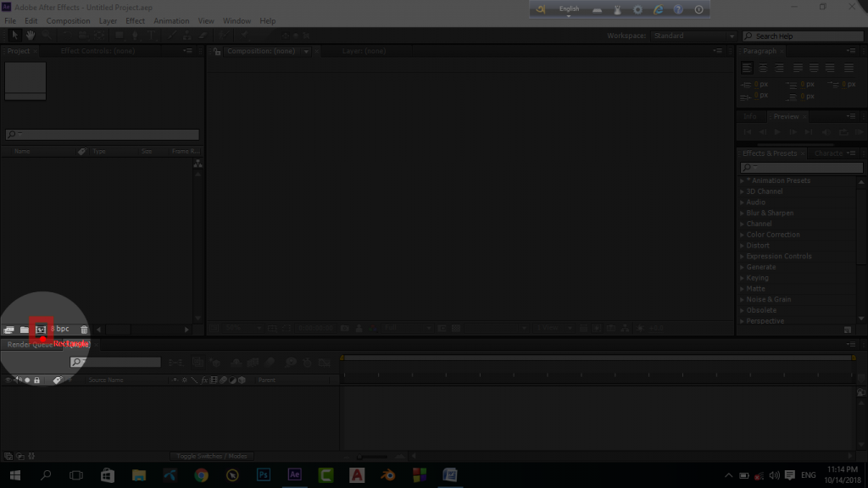Click RAM preview button in Preview panel
The height and width of the screenshot is (488, 868).
(860, 132)
